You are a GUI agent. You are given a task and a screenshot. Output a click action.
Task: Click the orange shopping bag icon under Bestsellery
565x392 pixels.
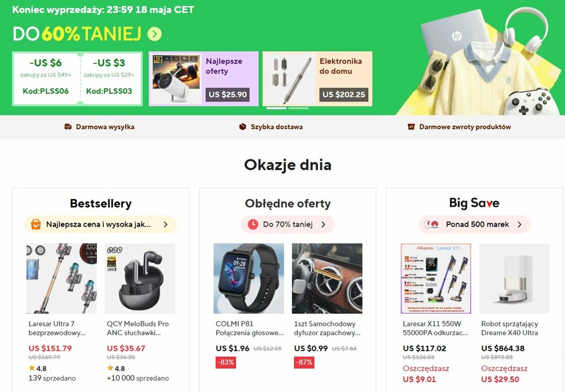point(36,224)
